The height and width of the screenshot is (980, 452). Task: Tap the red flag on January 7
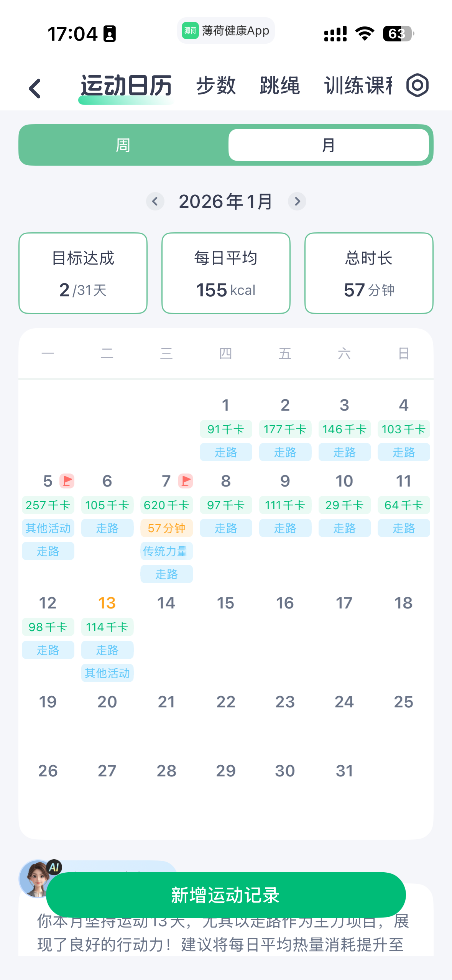click(186, 481)
